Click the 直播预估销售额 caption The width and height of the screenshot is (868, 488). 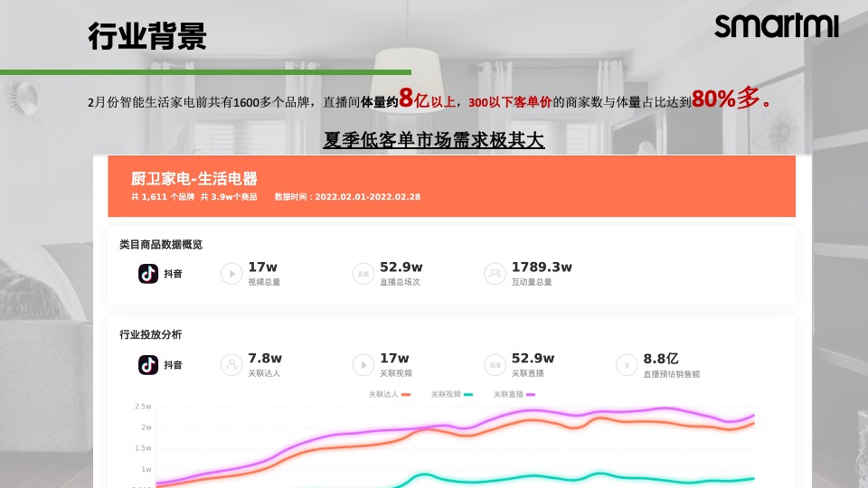672,374
